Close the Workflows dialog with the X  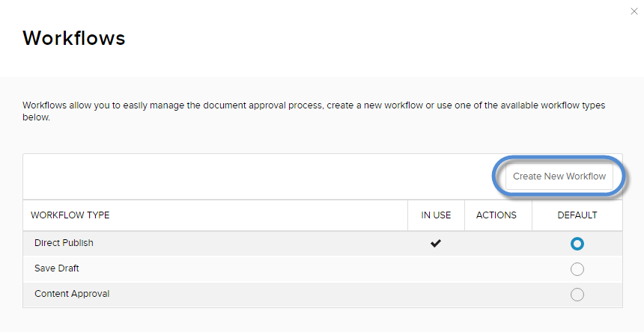coord(635,11)
